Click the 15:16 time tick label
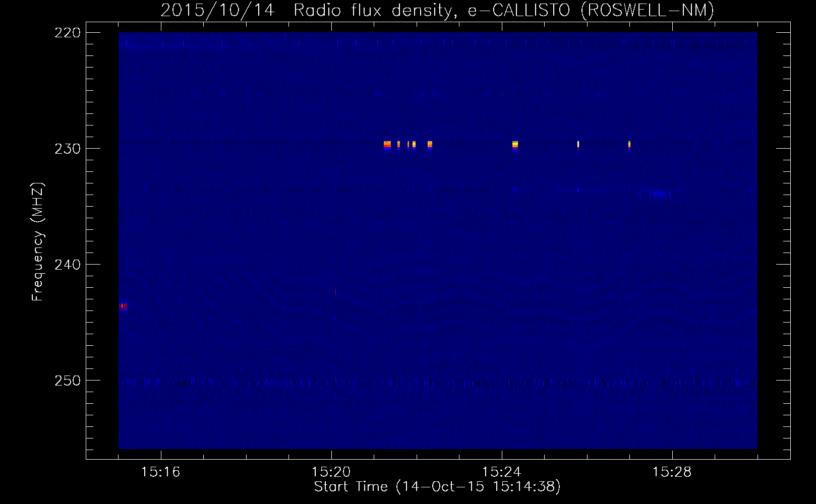 160,472
